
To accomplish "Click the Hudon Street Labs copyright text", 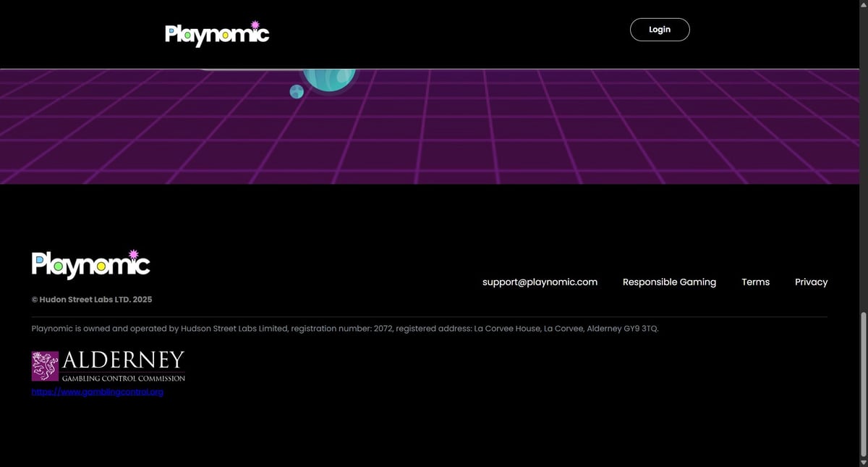I will (x=92, y=300).
